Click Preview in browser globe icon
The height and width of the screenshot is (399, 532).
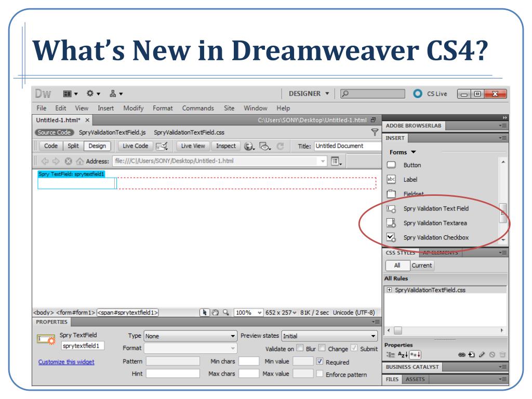[x=249, y=146]
